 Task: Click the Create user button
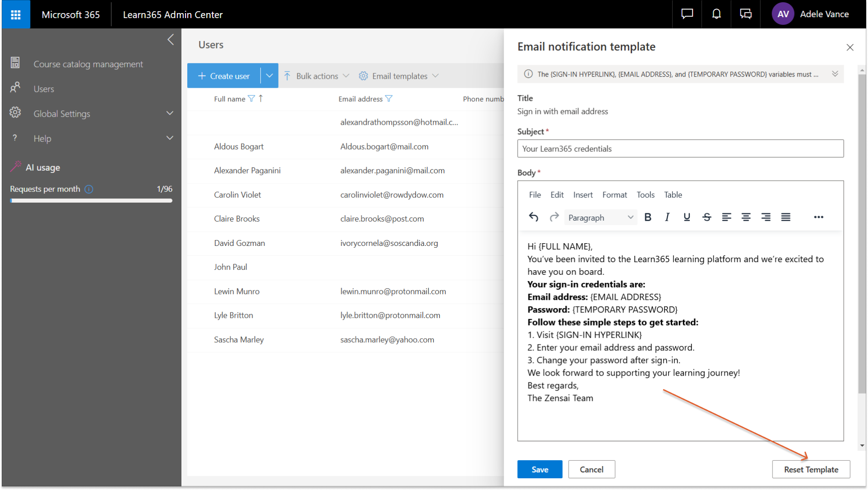[224, 76]
